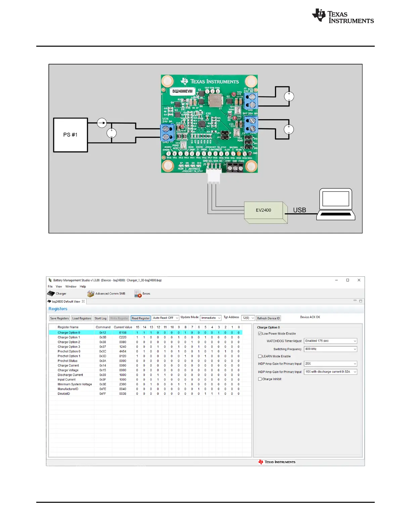Screen dimensions: 411x532
Task: Click the current value cell 8120
Action: pyautogui.click(x=123, y=356)
